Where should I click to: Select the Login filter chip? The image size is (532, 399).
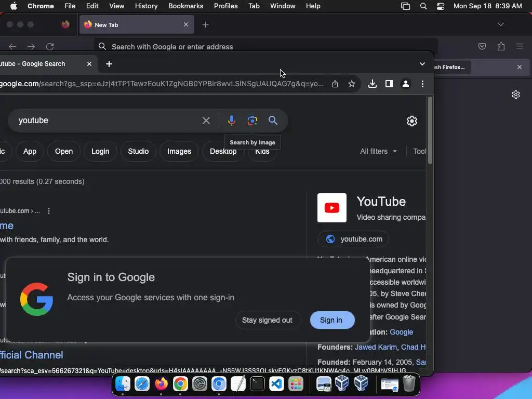(100, 151)
